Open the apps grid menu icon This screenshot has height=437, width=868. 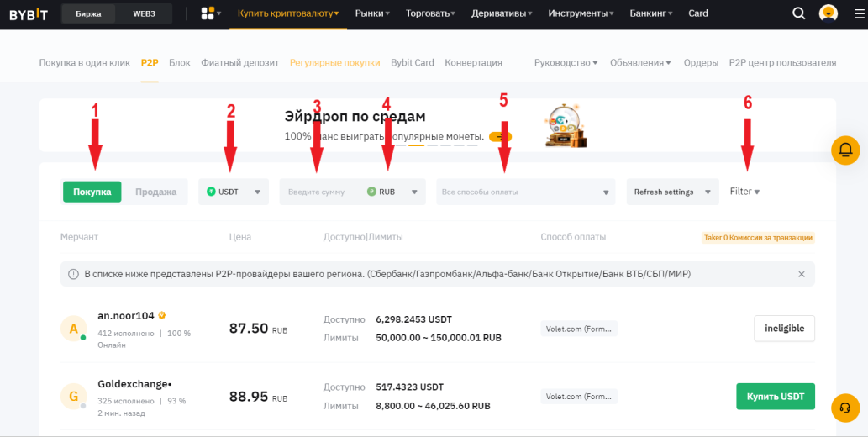point(208,13)
